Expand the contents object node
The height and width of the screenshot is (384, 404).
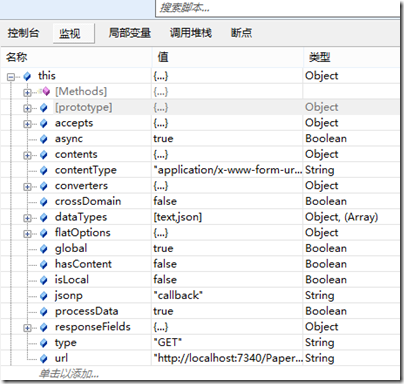(27, 155)
